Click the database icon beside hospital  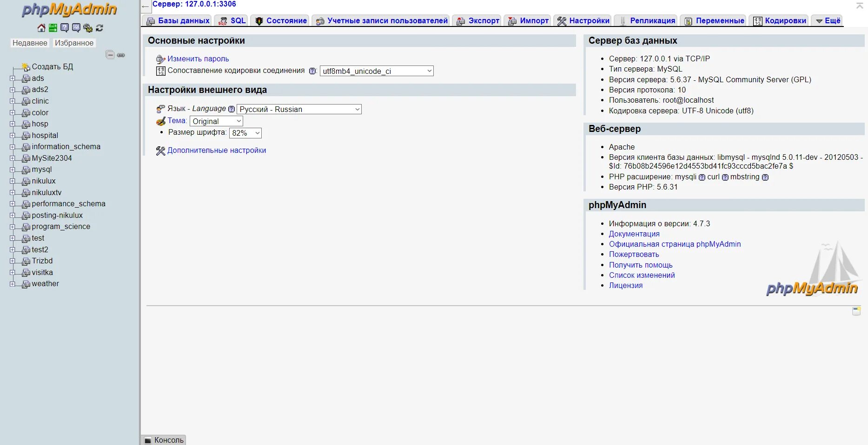coord(26,136)
